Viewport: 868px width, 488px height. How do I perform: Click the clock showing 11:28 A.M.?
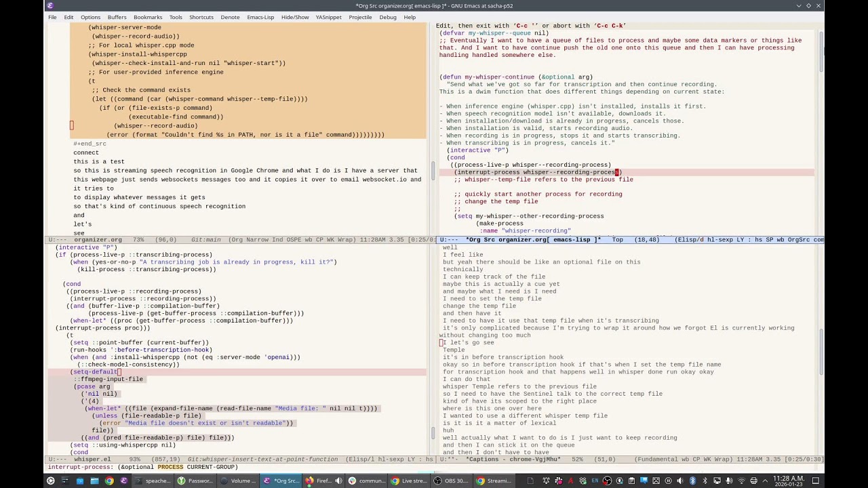pyautogui.click(x=788, y=481)
